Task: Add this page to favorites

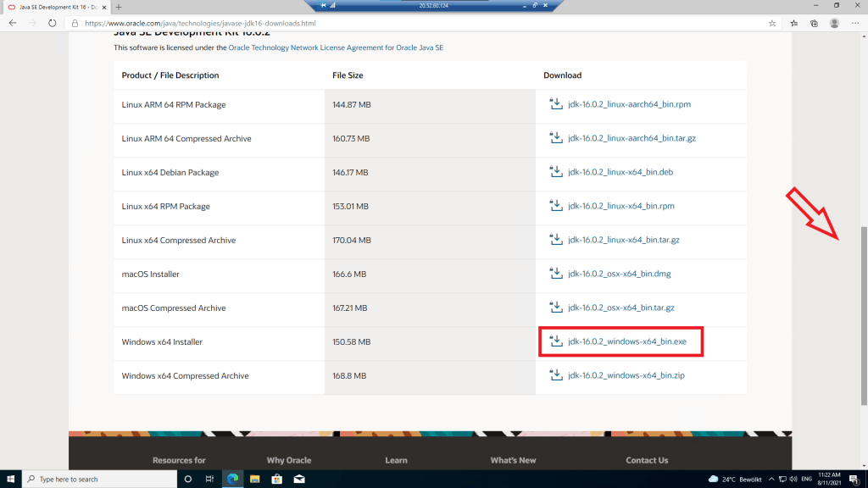Action: [x=772, y=23]
